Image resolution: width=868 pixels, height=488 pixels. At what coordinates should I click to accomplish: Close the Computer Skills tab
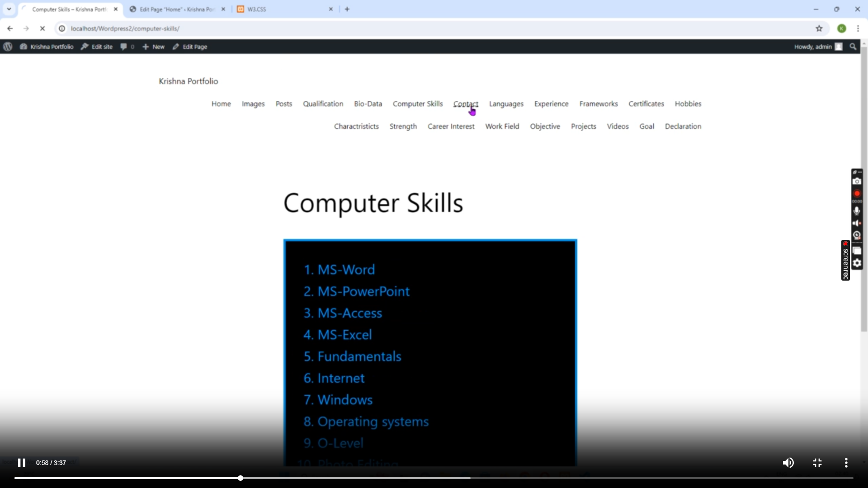(116, 9)
